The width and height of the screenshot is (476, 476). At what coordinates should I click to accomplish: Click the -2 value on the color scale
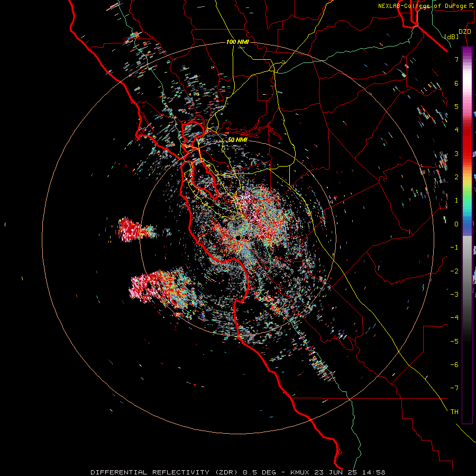(x=454, y=271)
